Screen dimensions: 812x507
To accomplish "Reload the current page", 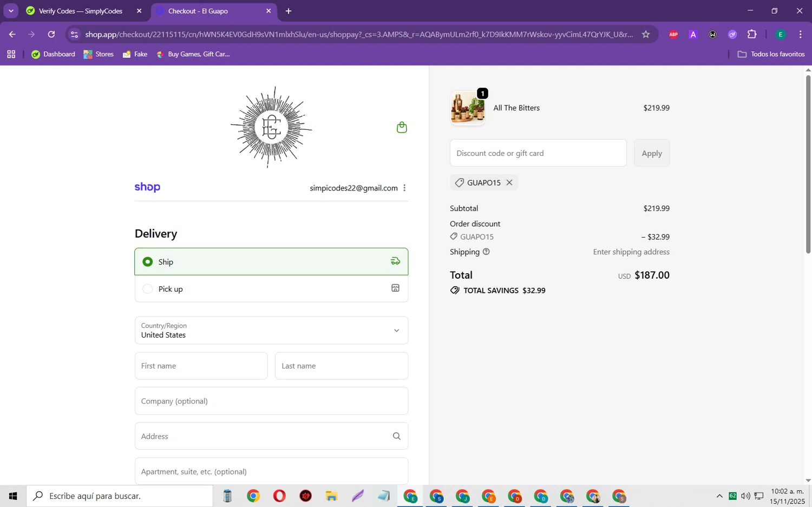I will [x=51, y=34].
